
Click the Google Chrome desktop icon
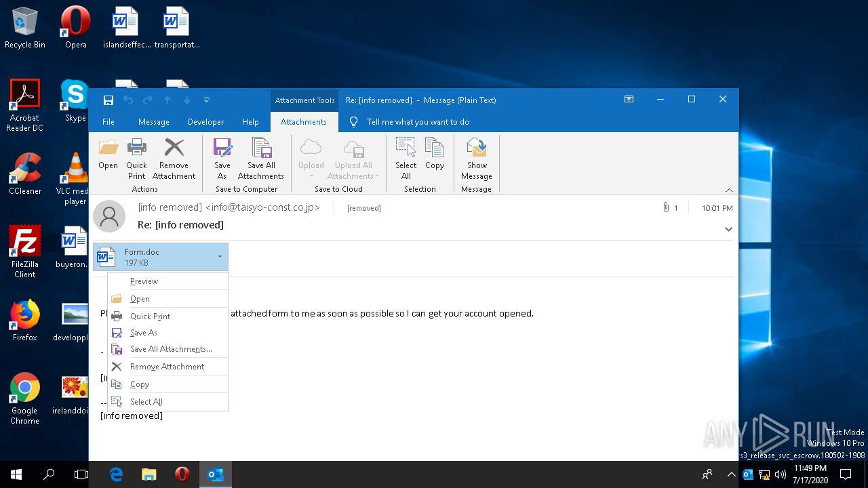coord(25,399)
